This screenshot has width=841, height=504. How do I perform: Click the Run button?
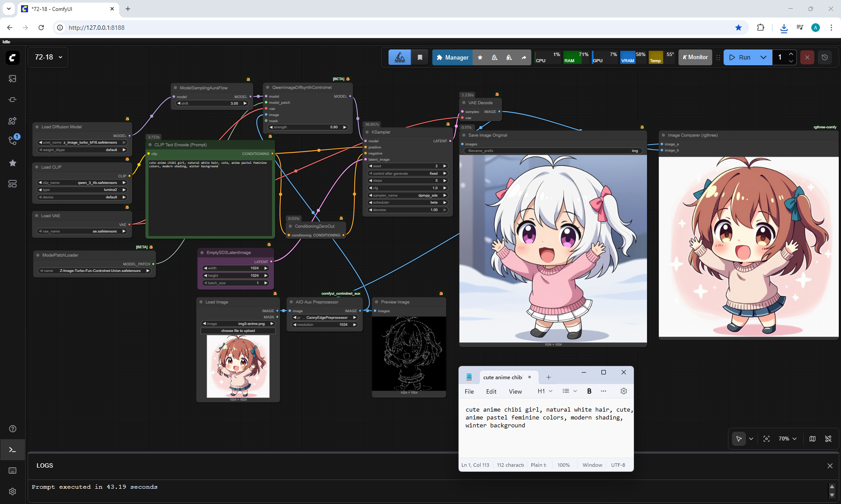pyautogui.click(x=740, y=57)
